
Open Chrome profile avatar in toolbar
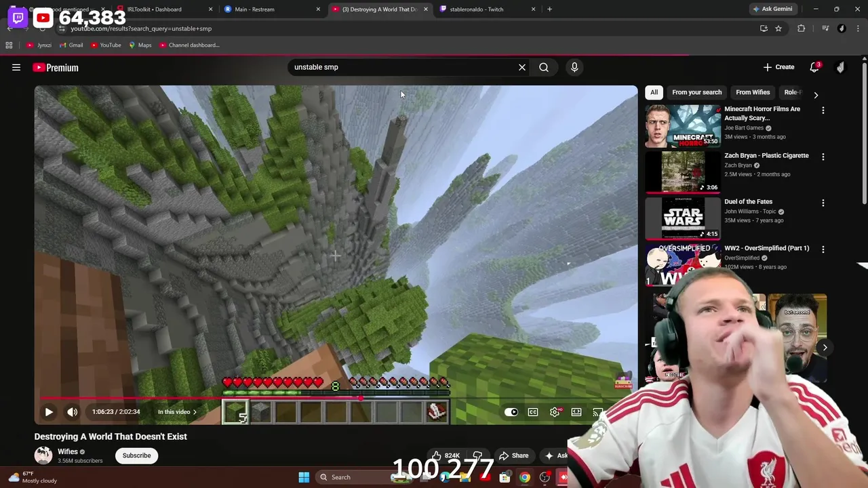tap(842, 28)
